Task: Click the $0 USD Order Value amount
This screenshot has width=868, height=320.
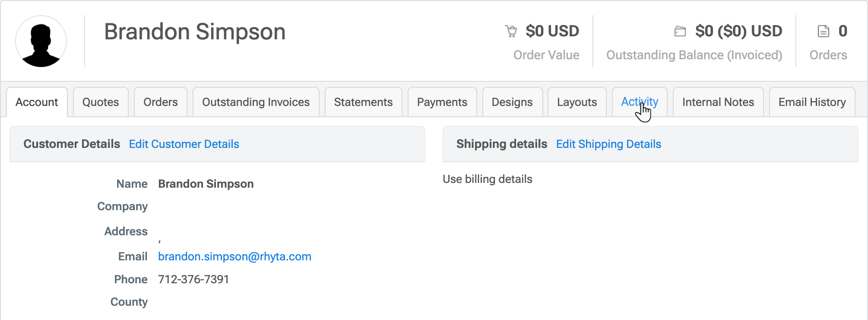Action: [552, 31]
